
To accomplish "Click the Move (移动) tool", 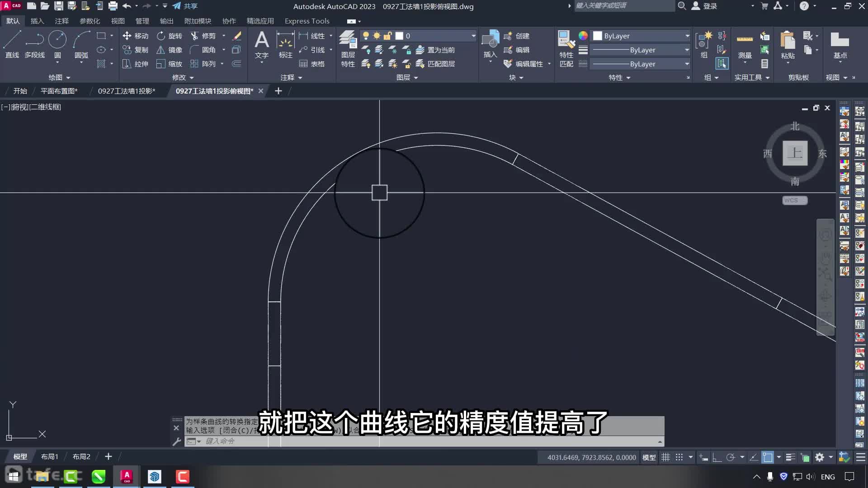I will (x=136, y=36).
